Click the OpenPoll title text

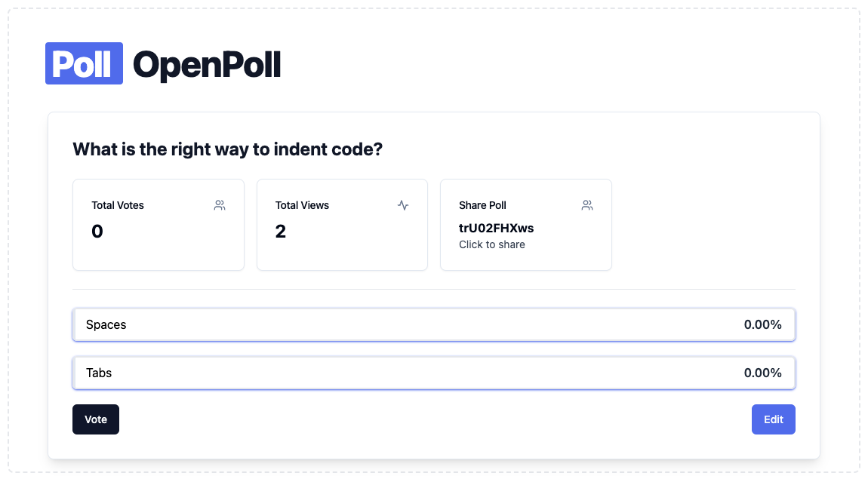point(207,65)
